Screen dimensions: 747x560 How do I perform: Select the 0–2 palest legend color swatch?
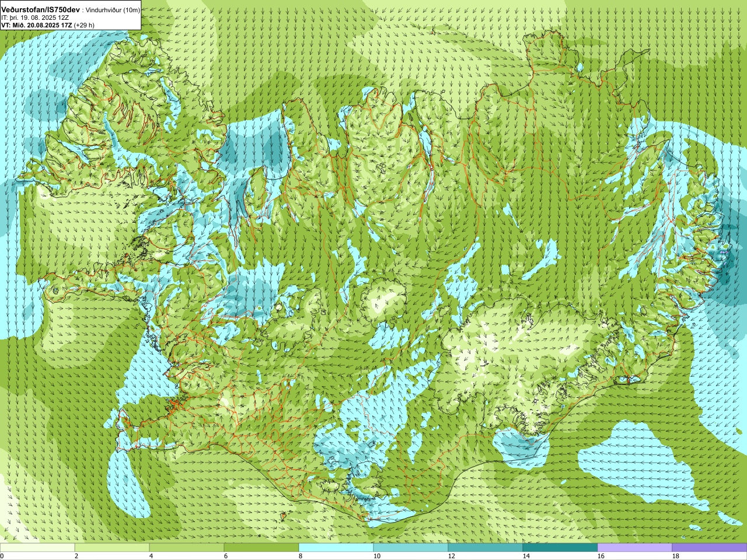(37, 548)
